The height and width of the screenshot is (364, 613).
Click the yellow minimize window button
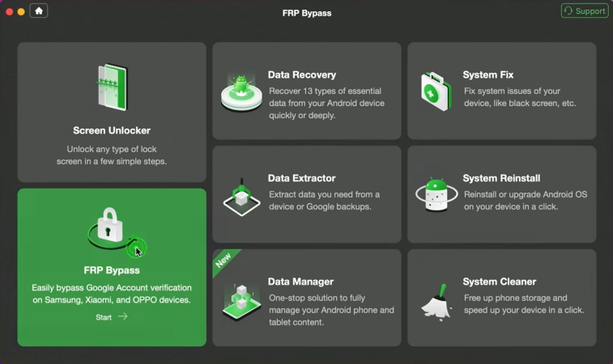(x=21, y=12)
